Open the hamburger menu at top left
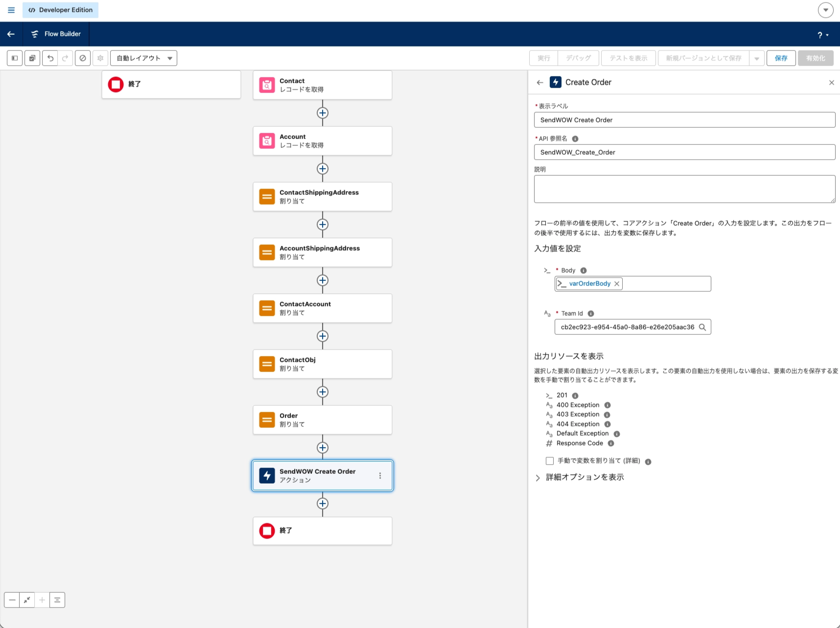 coord(11,10)
